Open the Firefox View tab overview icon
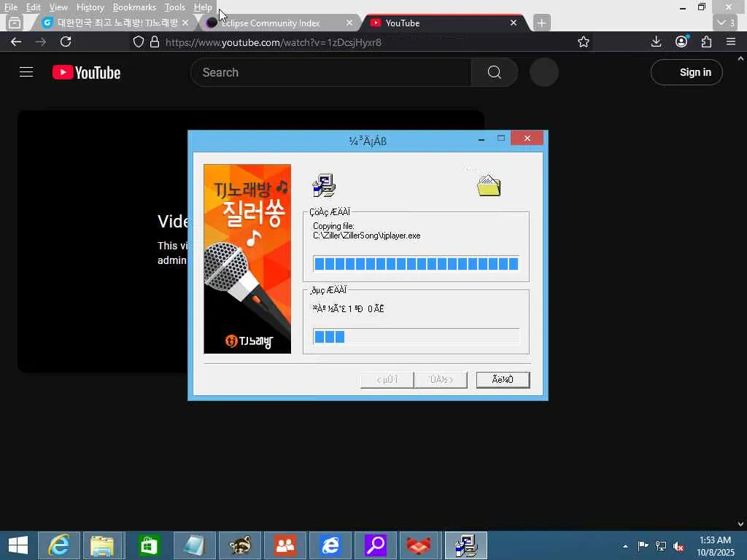This screenshot has height=560, width=747. (15, 23)
